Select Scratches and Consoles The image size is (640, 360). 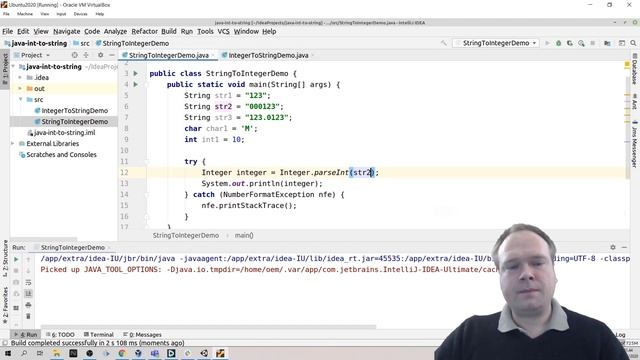(61, 155)
